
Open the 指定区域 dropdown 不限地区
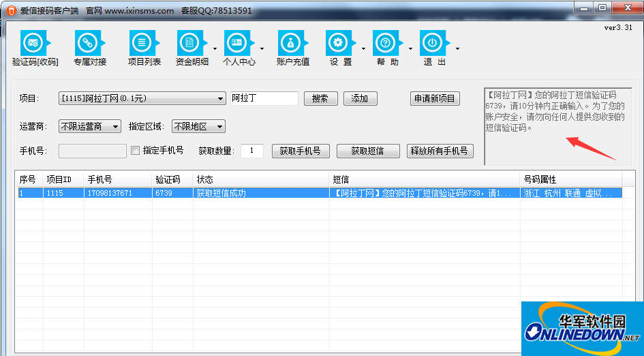(198, 127)
